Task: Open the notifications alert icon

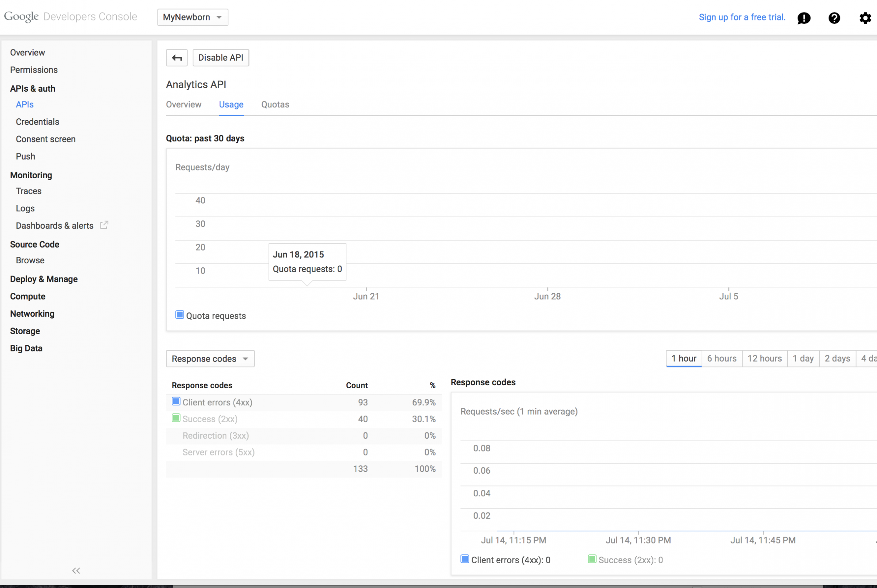Action: (804, 18)
